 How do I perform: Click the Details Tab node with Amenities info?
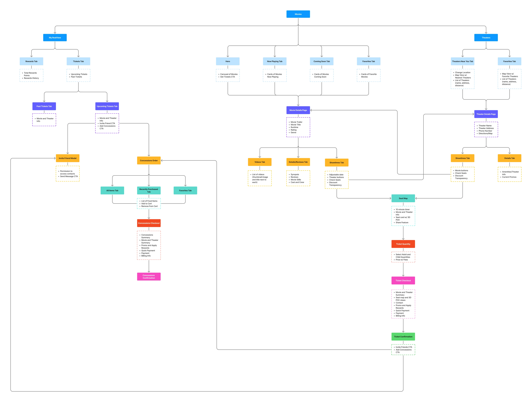pyautogui.click(x=509, y=158)
